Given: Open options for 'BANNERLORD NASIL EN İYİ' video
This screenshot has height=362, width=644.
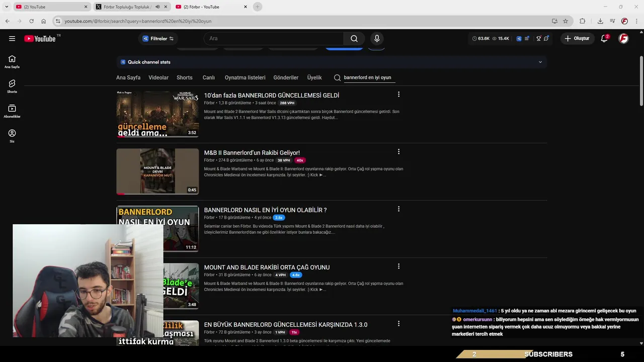Looking at the screenshot, I should click(398, 209).
